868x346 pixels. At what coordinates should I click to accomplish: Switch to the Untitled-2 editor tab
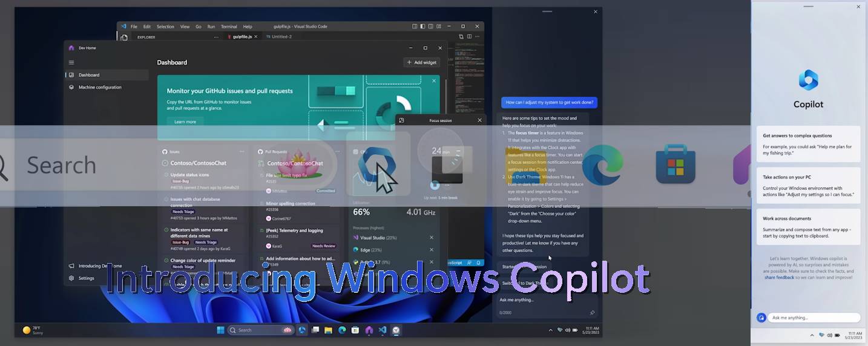tap(278, 37)
